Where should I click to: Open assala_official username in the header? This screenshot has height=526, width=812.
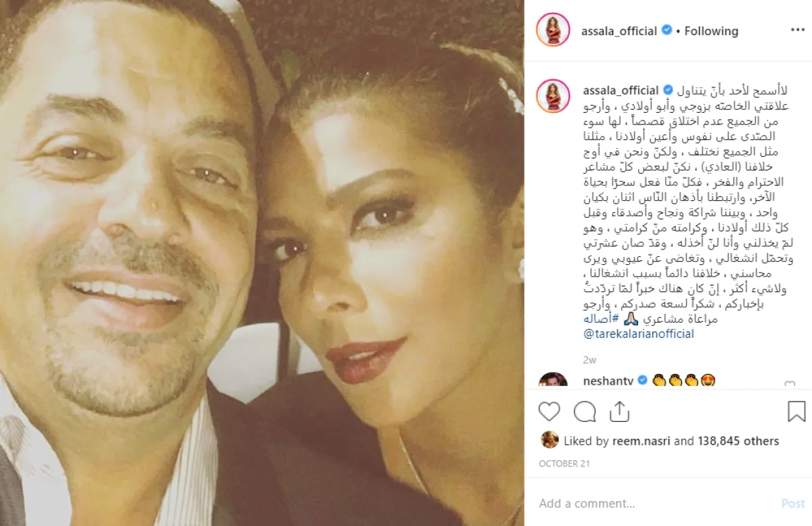click(x=619, y=31)
